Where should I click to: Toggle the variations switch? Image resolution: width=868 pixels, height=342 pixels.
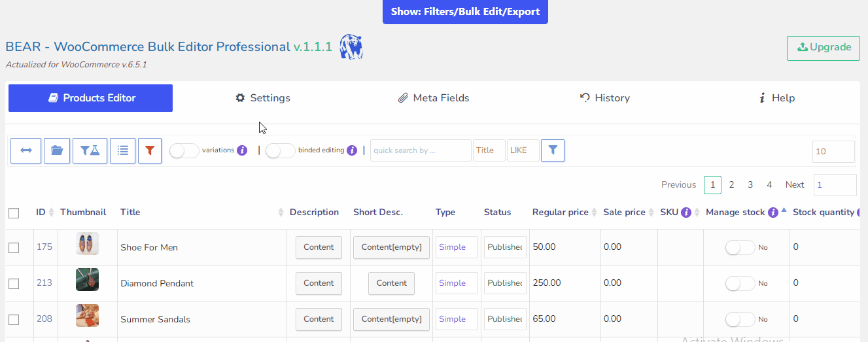coord(184,150)
